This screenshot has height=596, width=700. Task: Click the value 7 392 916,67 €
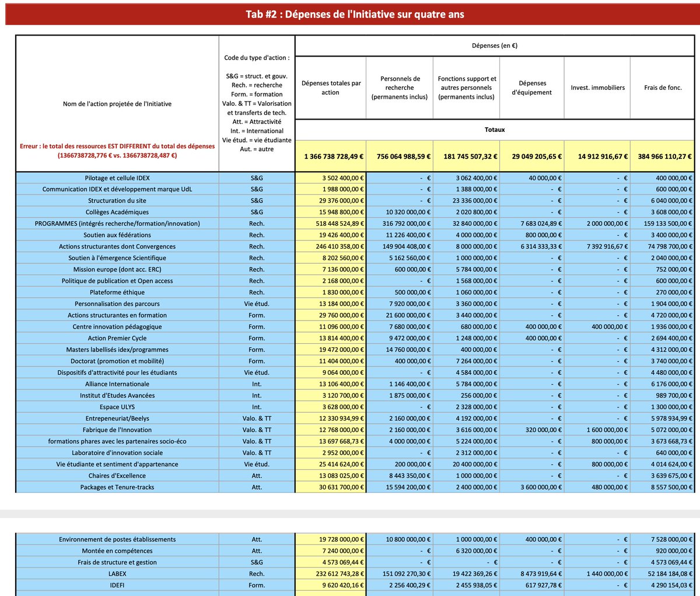click(597, 246)
